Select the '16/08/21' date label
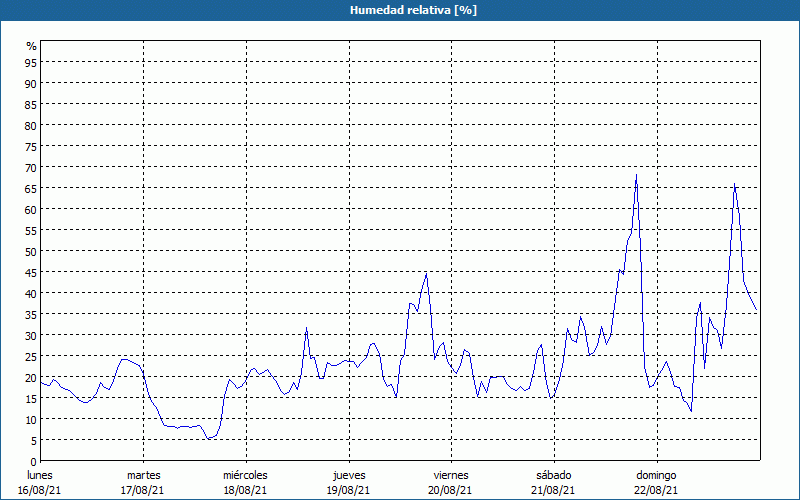 [x=40, y=490]
